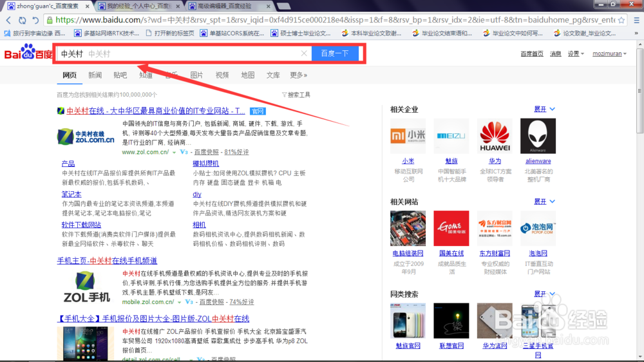
Task: Click the green lock icon in address bar
Action: [x=50, y=20]
